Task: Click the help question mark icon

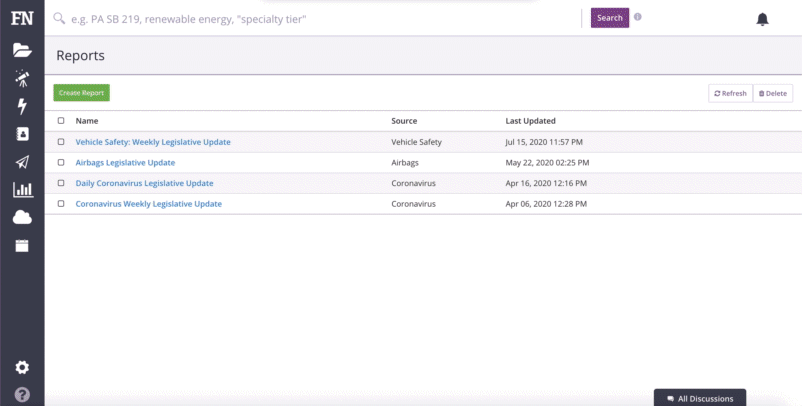Action: (22, 395)
